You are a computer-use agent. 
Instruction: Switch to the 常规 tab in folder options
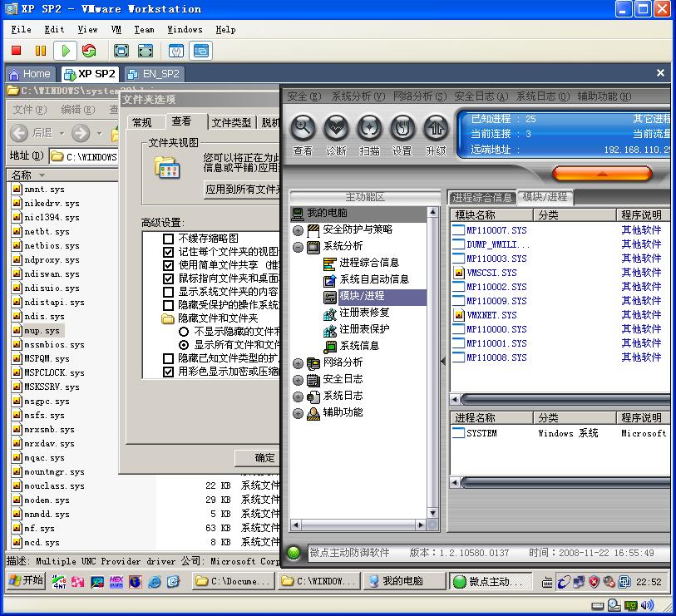pos(142,123)
